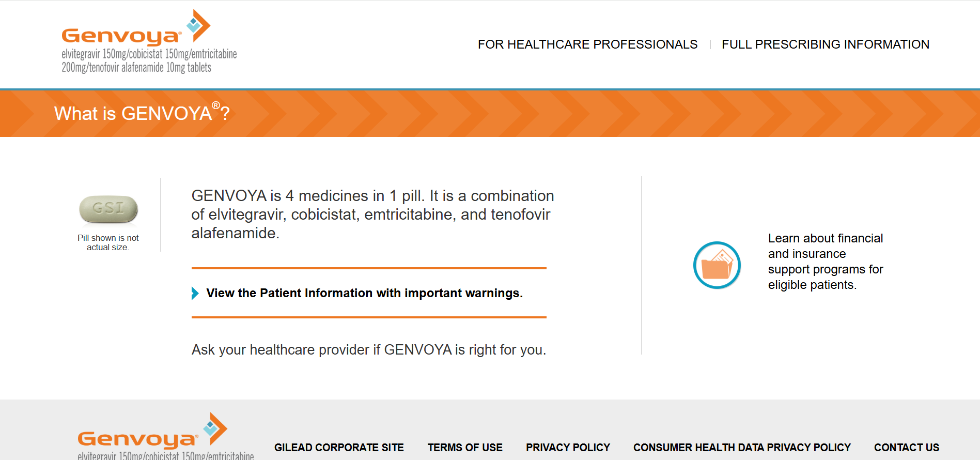Open the Terms of Use page

(x=465, y=448)
